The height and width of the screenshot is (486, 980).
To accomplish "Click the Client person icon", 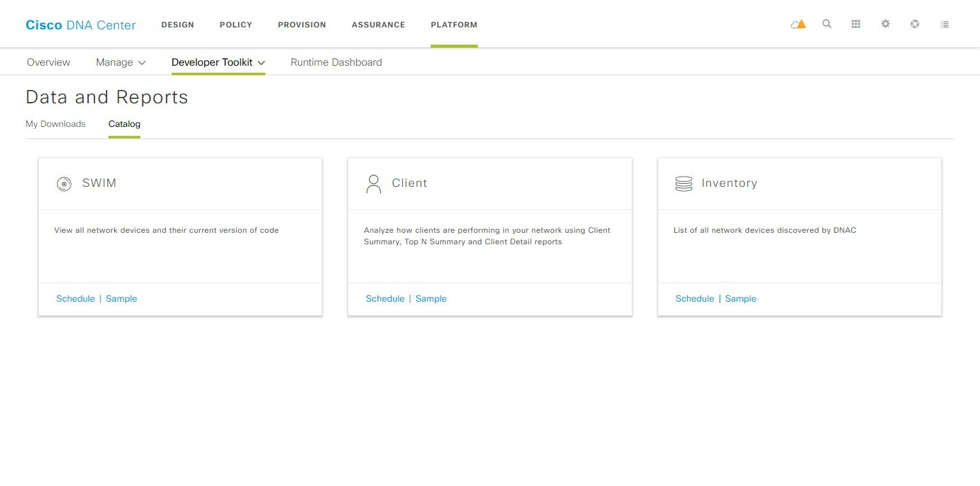I will [x=373, y=184].
